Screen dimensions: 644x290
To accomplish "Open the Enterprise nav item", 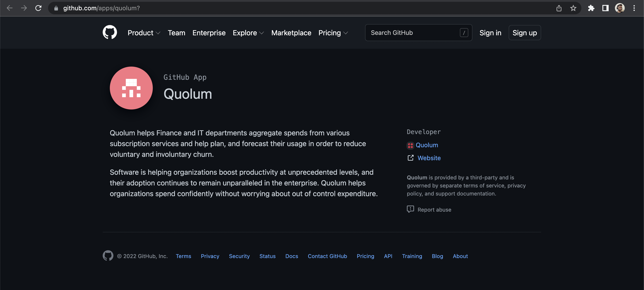I will click(x=209, y=33).
